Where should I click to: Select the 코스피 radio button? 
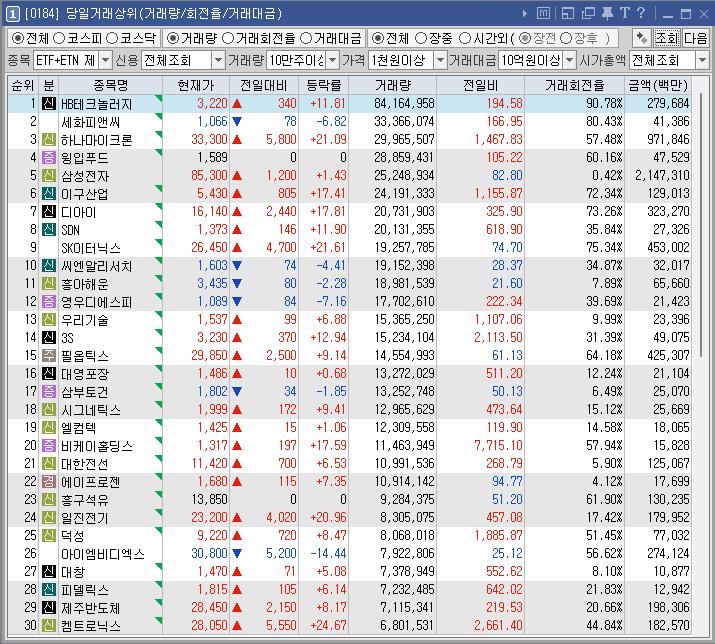(x=59, y=38)
